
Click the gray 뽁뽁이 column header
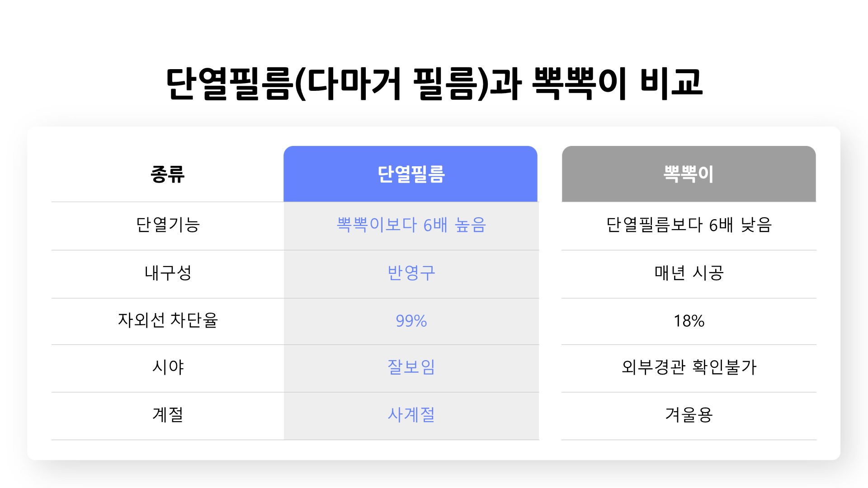tap(689, 174)
